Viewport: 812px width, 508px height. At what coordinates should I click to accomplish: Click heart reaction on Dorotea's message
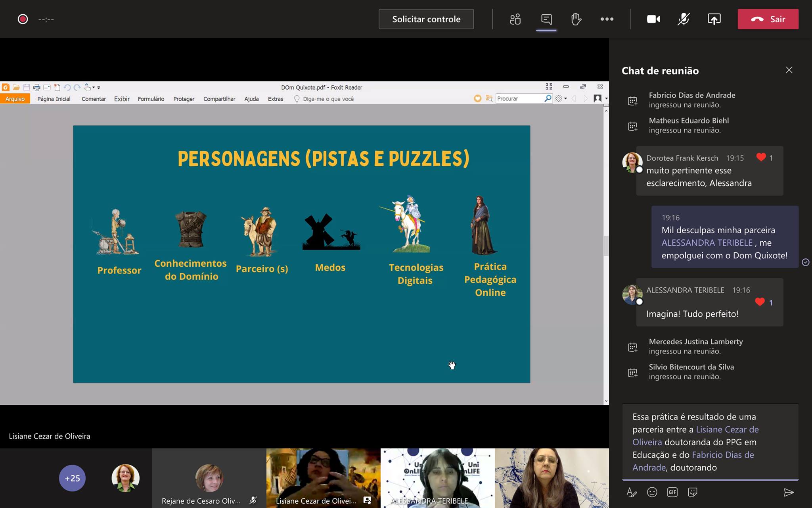761,157
